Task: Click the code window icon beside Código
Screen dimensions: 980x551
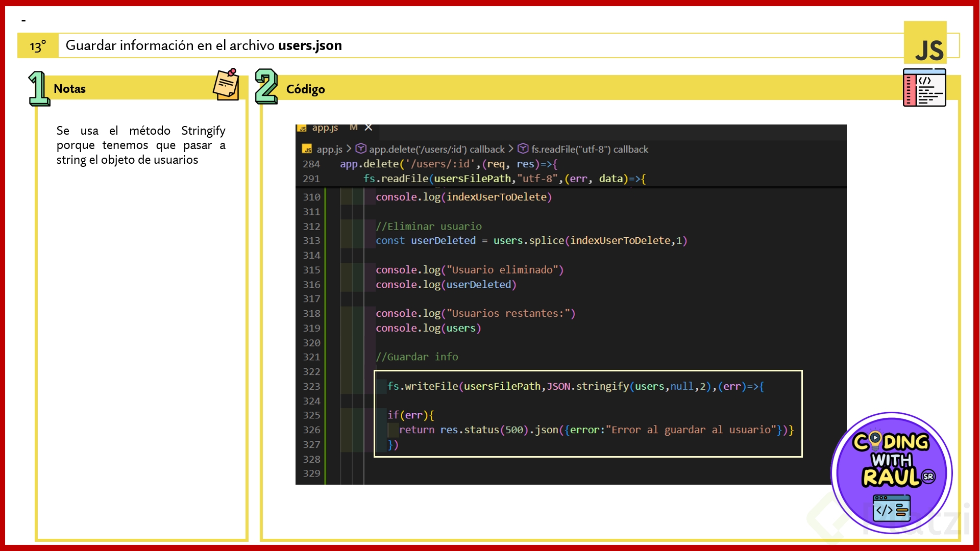Action: pyautogui.click(x=924, y=88)
